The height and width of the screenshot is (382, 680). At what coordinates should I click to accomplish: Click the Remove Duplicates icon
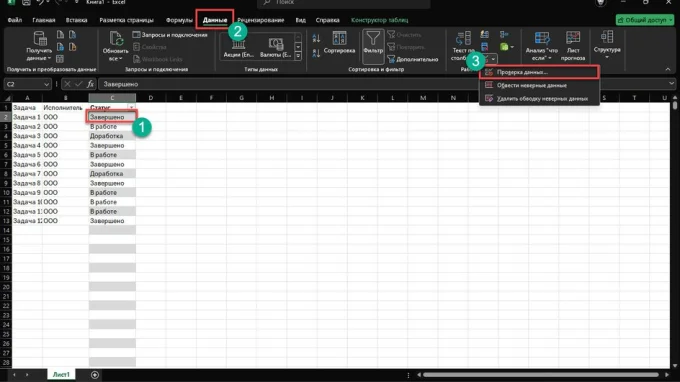[x=484, y=46]
